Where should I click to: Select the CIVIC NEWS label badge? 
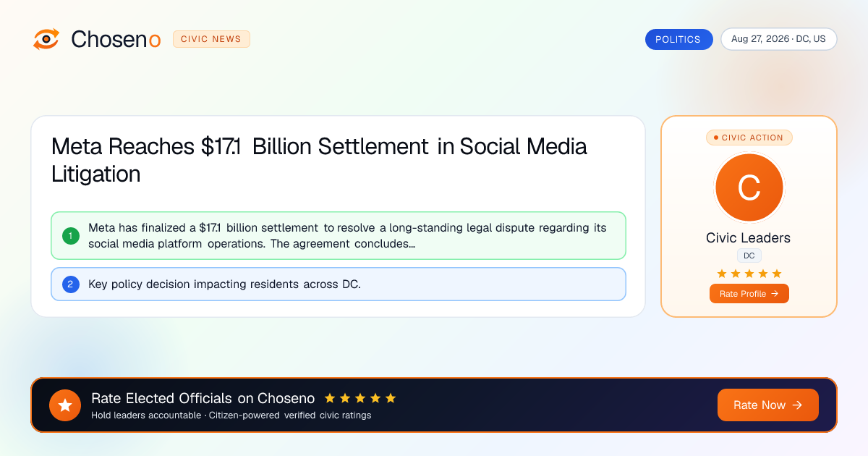point(211,39)
